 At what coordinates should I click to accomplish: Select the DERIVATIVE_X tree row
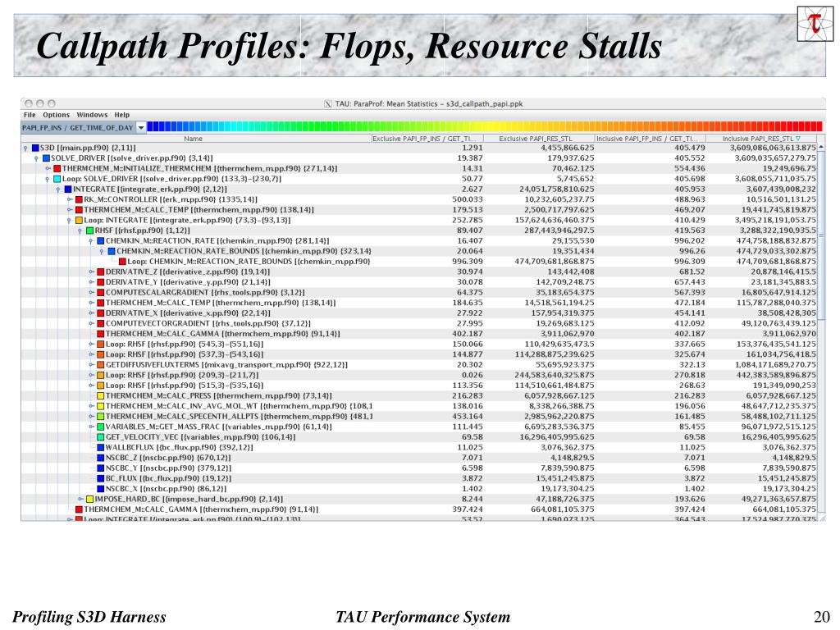point(419,313)
